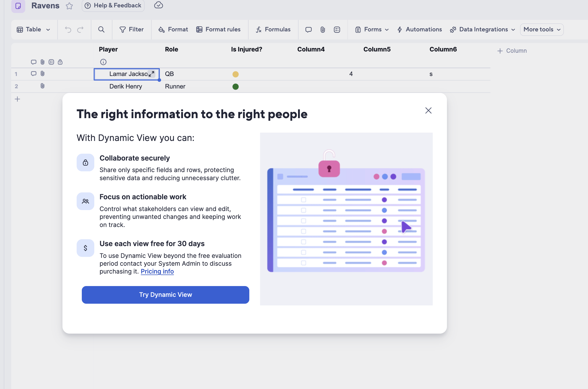Open the More tools menu
This screenshot has width=588, height=389.
tap(542, 29)
